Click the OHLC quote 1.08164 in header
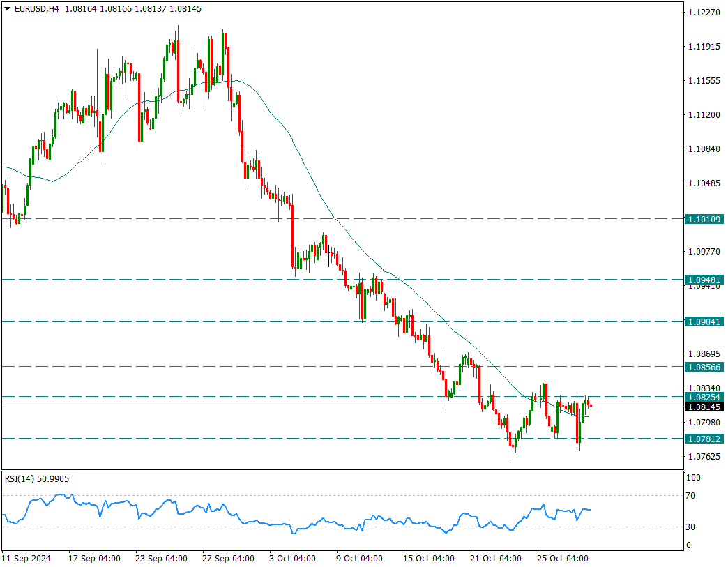The width and height of the screenshot is (728, 567). pos(81,9)
